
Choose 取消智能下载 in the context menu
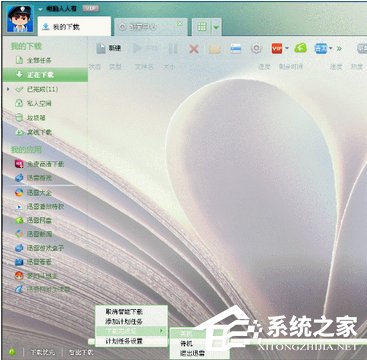(131, 312)
